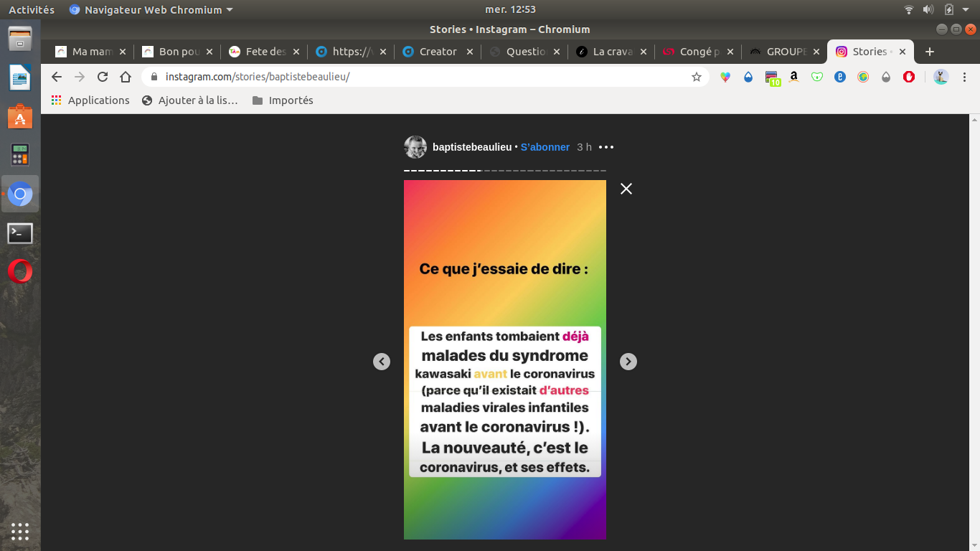Navigate back with the browser back arrow
This screenshot has width=980, height=551.
[x=57, y=77]
